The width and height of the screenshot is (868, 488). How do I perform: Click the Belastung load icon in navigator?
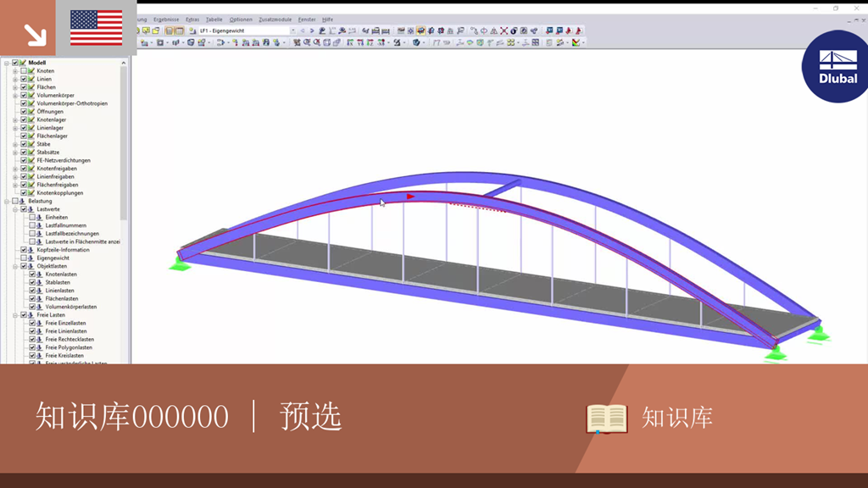coord(22,202)
